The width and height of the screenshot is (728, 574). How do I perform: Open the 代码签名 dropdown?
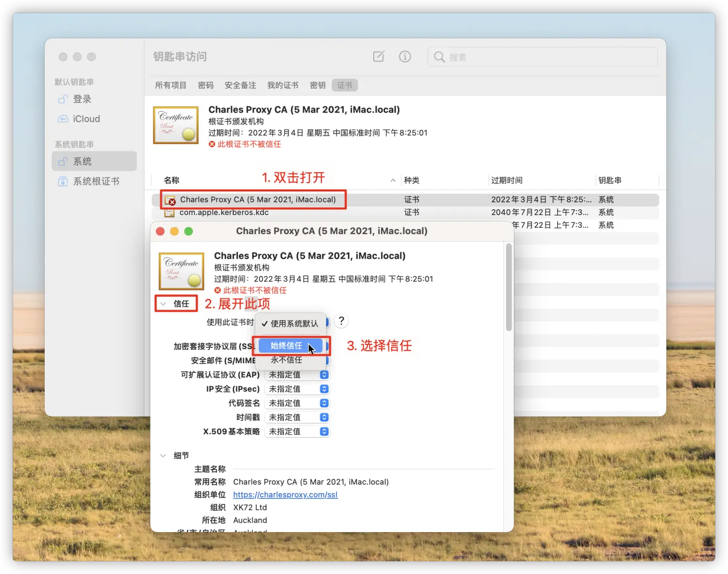pos(298,403)
